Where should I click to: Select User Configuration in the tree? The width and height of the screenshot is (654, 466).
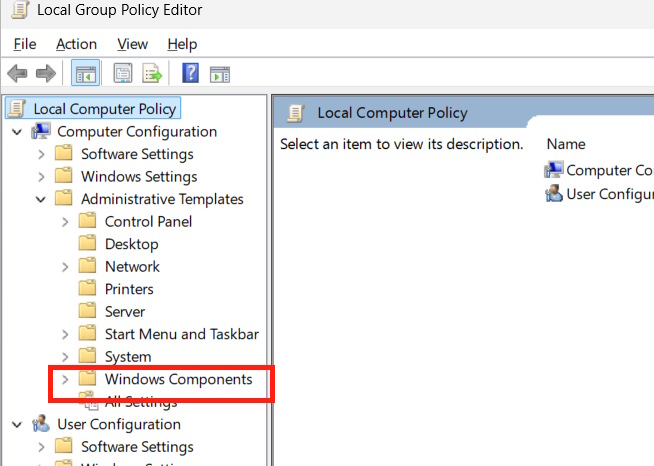(119, 424)
